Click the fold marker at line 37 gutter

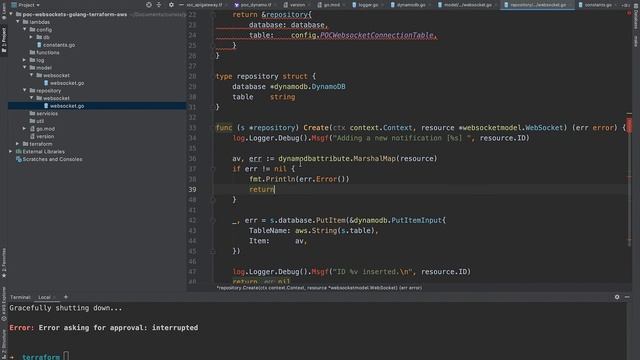pyautogui.click(x=213, y=169)
